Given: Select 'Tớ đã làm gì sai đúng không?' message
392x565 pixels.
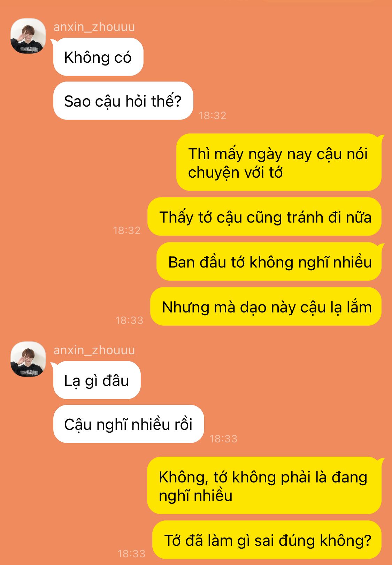Looking at the screenshot, I should point(267,540).
